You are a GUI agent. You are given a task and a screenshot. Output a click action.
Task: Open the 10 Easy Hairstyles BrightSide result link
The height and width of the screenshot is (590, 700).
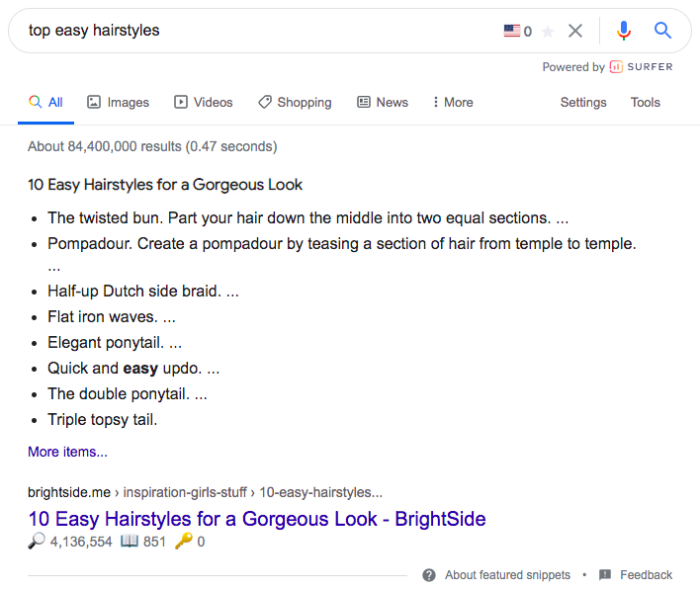257,519
